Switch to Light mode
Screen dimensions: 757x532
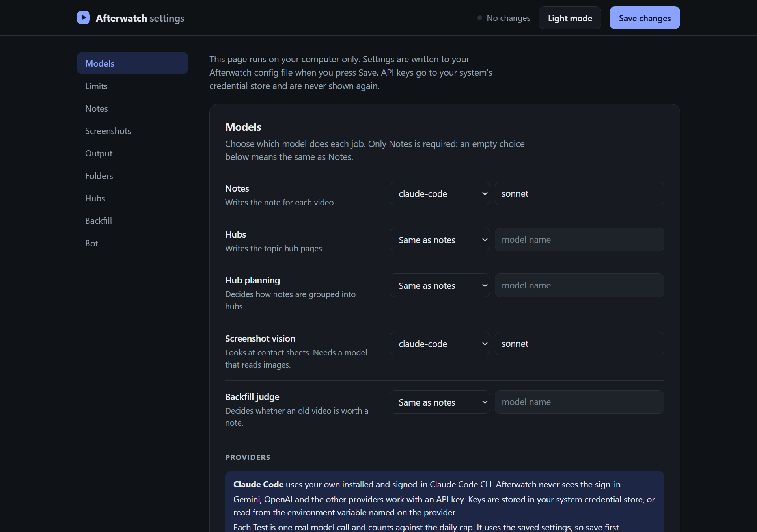coord(570,18)
